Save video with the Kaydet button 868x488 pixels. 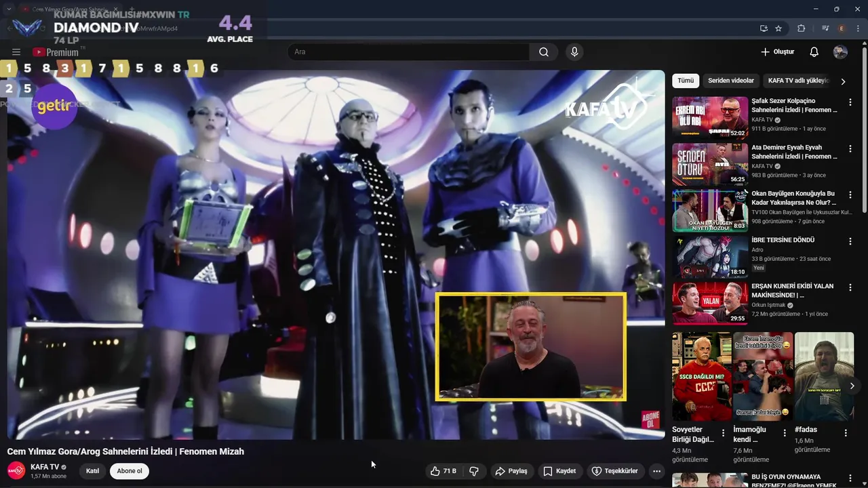click(559, 471)
